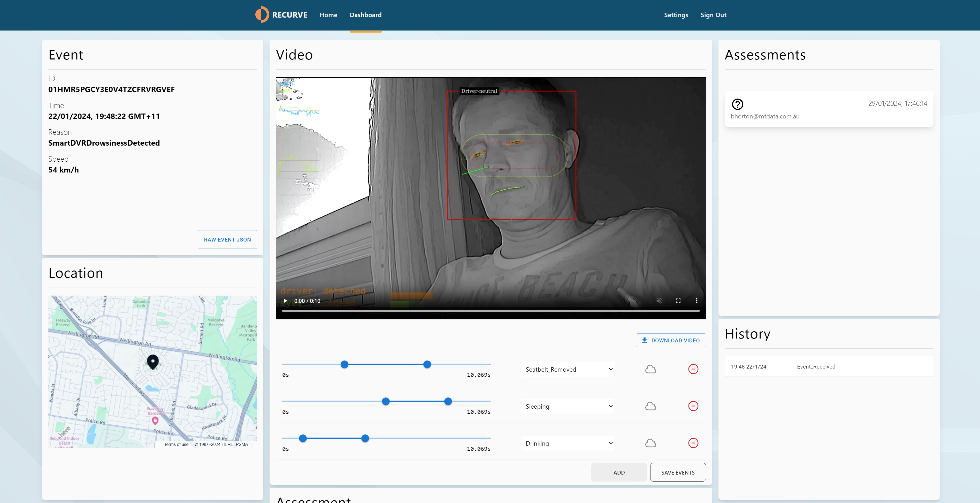Remove the Drinking event row
This screenshot has width=980, height=503.
693,443
